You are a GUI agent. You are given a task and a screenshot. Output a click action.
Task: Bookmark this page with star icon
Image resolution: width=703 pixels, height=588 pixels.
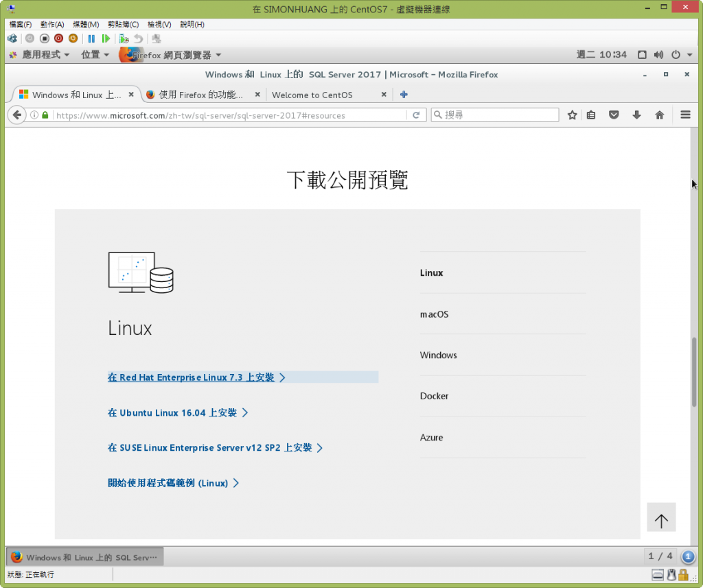click(x=572, y=115)
